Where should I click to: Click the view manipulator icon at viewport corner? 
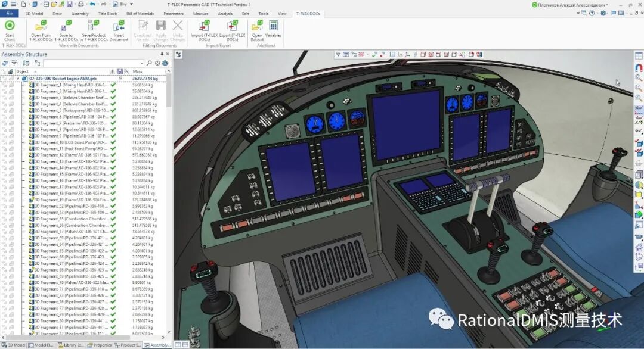179,55
